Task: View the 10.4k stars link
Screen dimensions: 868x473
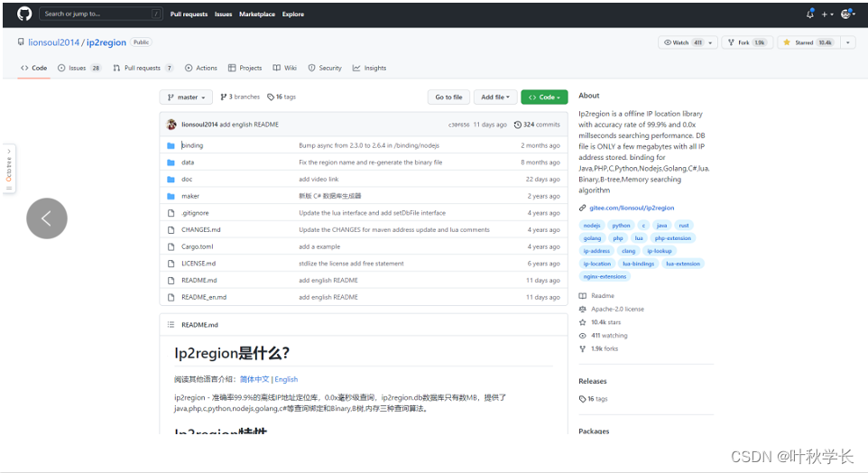Action: (605, 322)
